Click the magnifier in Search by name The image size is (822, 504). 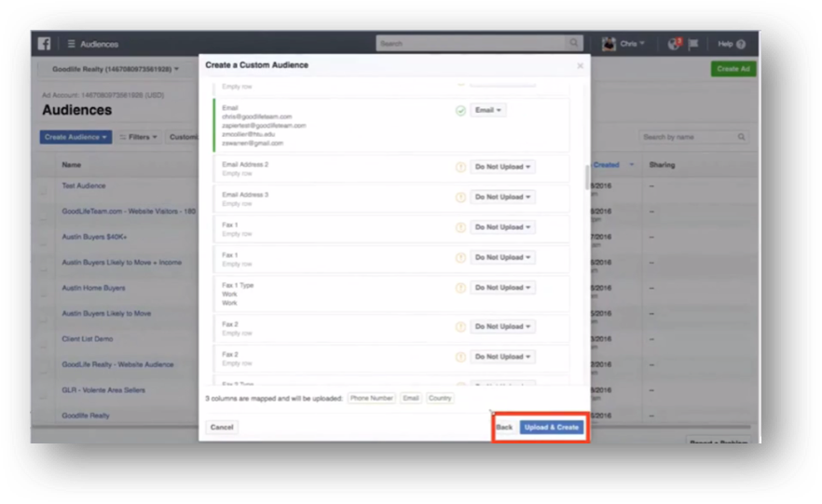(x=741, y=137)
